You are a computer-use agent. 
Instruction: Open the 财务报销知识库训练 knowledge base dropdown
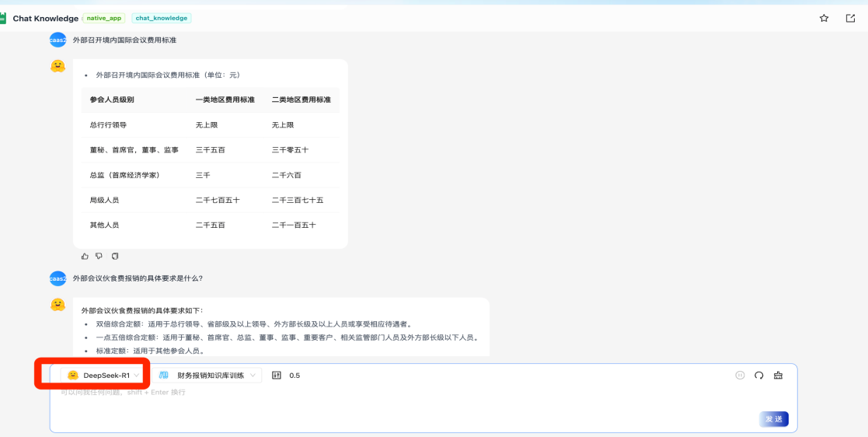coord(207,375)
